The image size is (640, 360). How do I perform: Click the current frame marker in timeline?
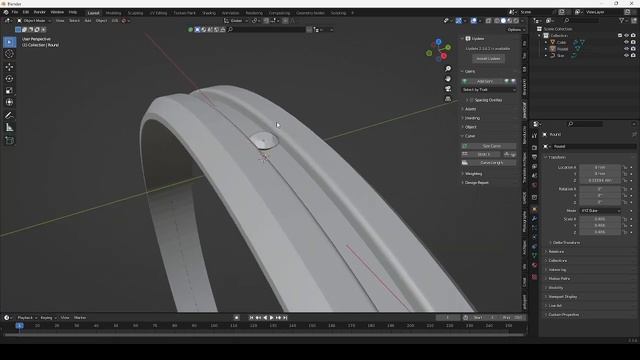click(x=19, y=326)
